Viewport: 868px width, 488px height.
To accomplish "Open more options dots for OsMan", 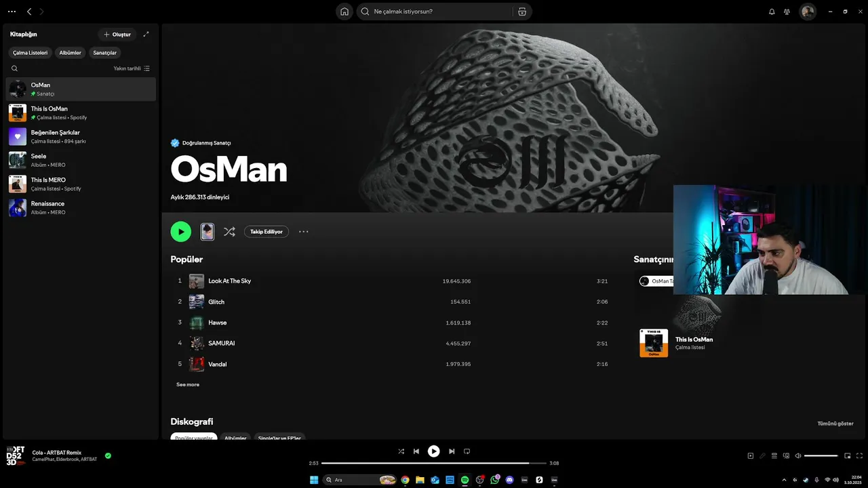I will [303, 232].
